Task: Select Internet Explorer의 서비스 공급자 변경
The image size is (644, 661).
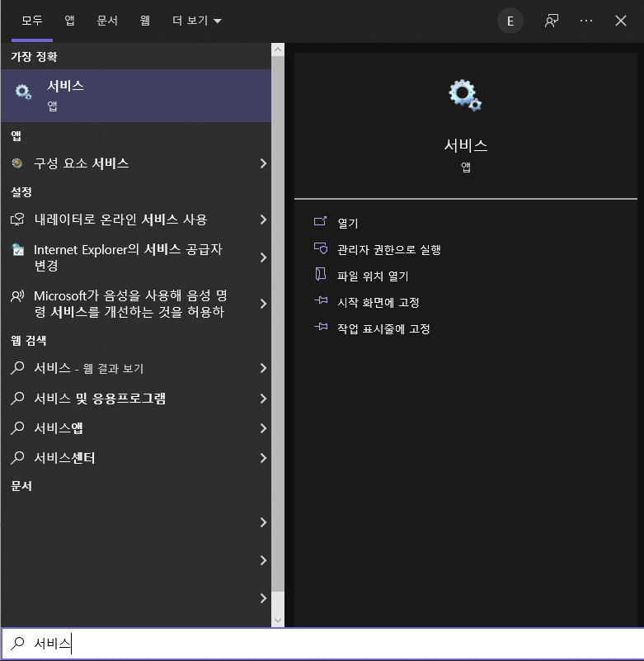Action: 136,257
